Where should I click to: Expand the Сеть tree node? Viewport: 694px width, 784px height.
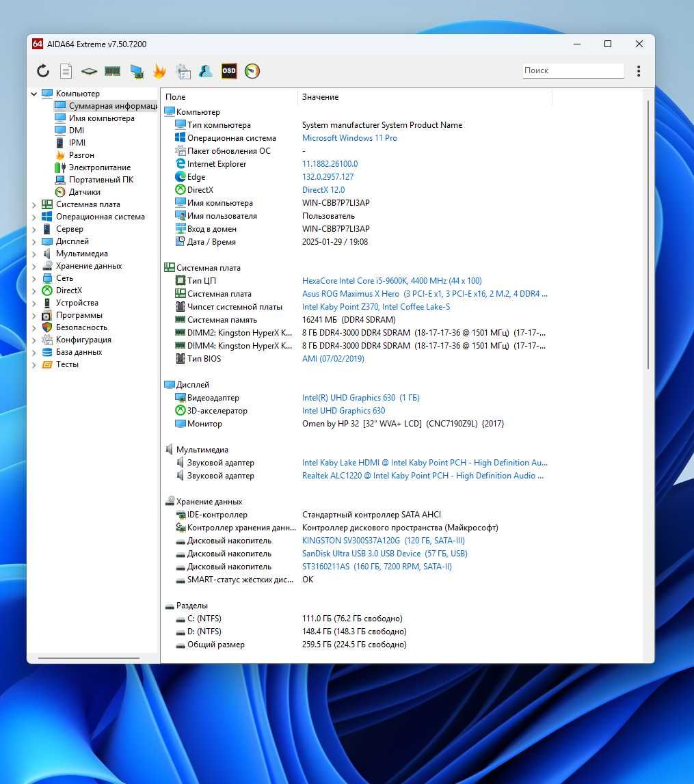[x=34, y=278]
